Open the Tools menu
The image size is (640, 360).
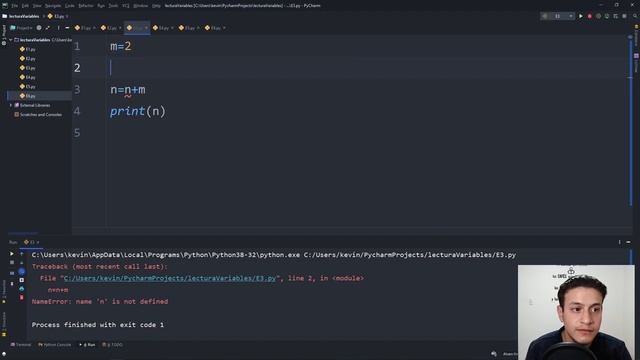[113, 6]
